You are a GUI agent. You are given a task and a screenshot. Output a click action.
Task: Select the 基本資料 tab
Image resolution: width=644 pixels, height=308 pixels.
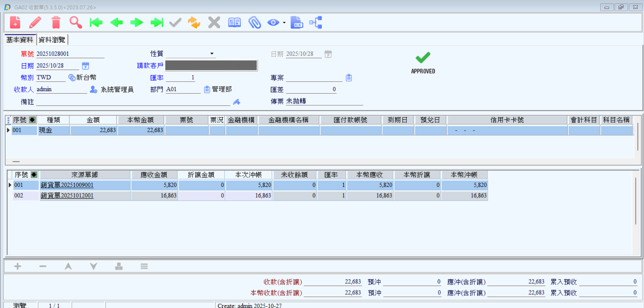20,40
